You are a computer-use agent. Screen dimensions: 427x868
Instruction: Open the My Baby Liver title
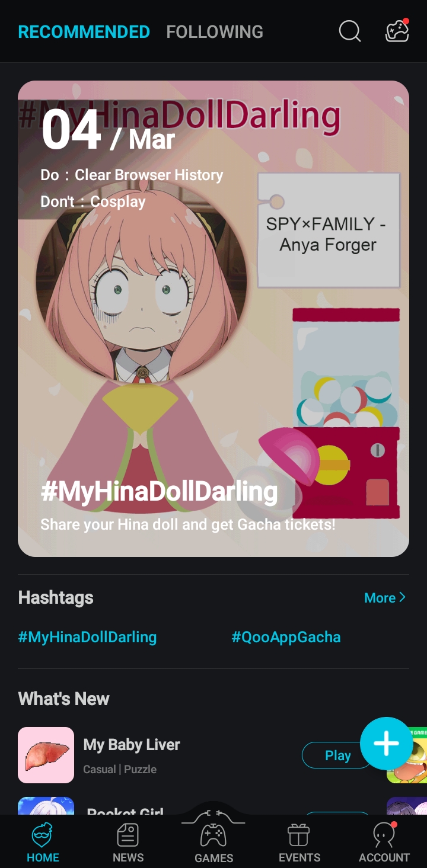(132, 745)
